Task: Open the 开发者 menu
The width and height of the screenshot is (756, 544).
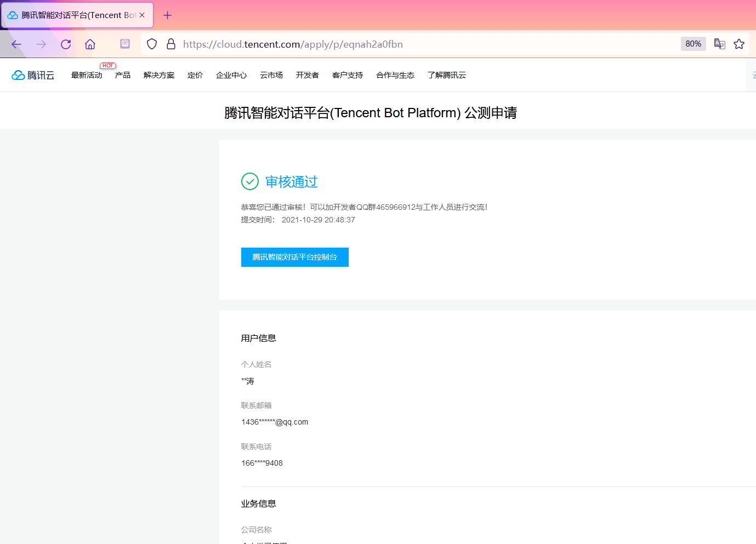Action: pyautogui.click(x=308, y=75)
